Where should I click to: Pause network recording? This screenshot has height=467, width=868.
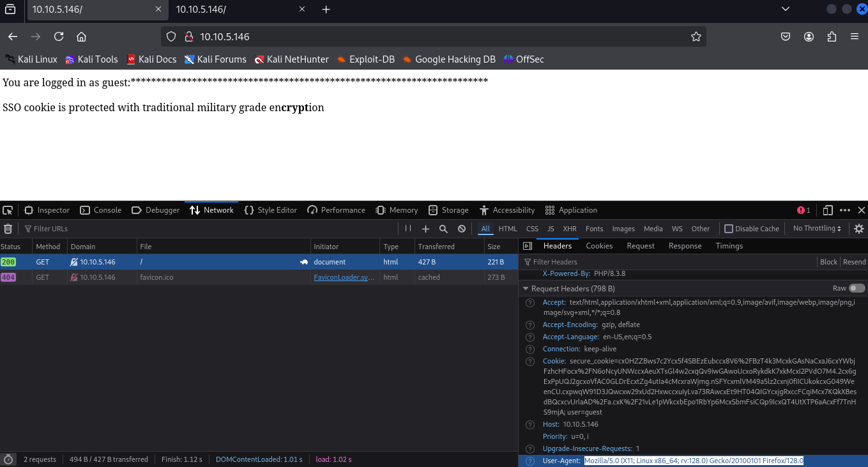pos(408,229)
